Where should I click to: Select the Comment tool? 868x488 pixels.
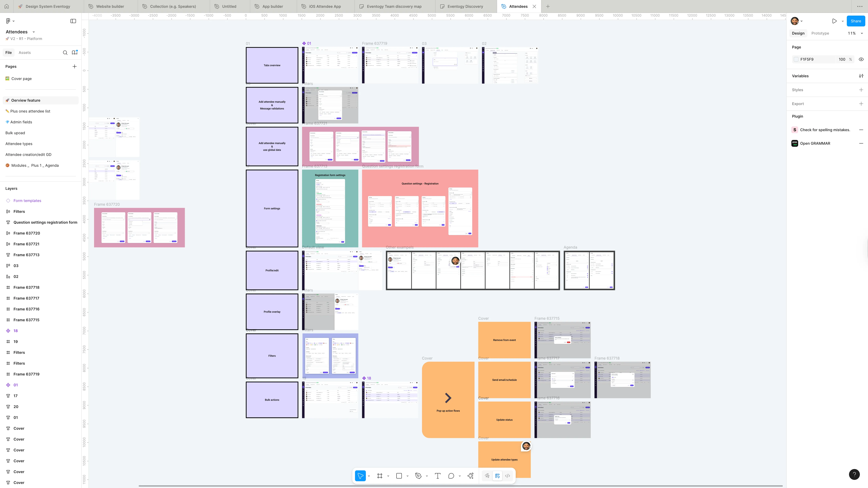[451, 476]
